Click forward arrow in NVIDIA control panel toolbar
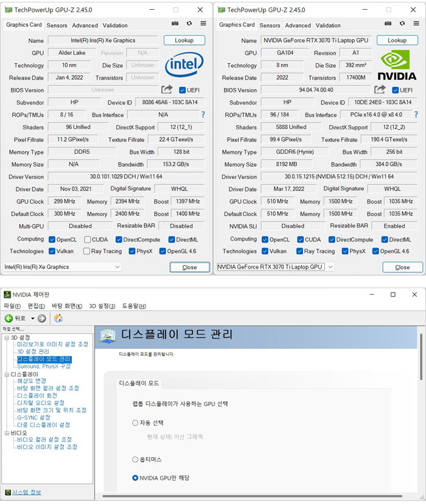The image size is (426, 504). 42,318
